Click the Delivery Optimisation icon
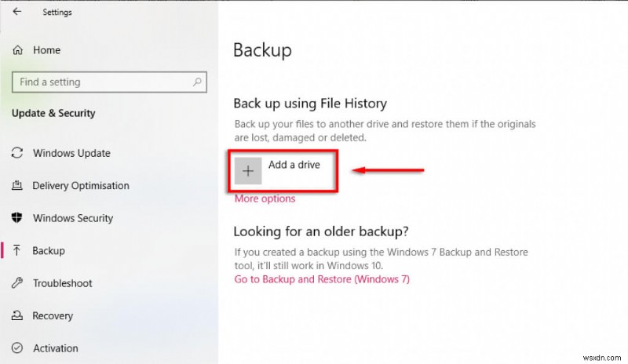Image resolution: width=628 pixels, height=364 pixels. point(17,185)
